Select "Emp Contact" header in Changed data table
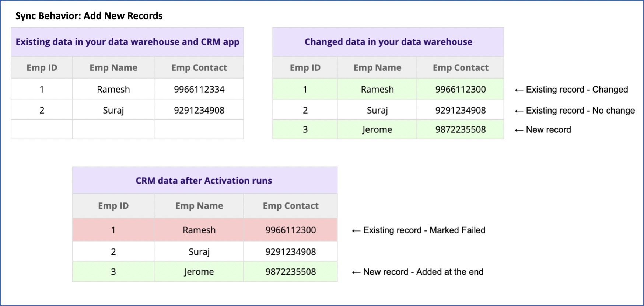 click(x=461, y=67)
